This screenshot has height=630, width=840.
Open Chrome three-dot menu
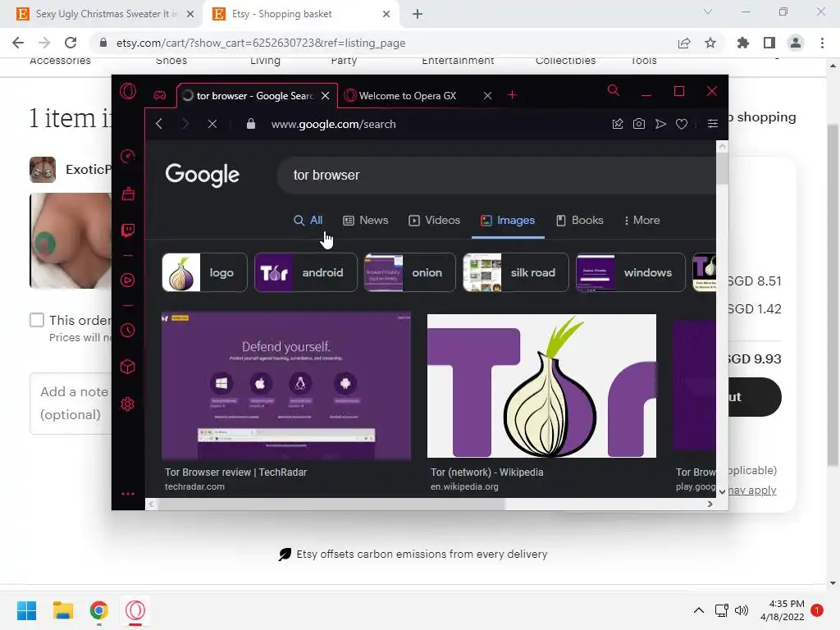pyautogui.click(x=822, y=43)
